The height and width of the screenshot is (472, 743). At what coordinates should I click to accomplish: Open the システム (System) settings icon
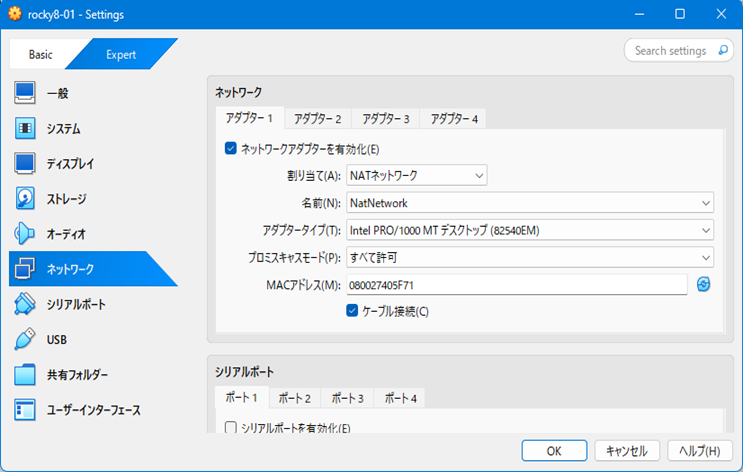25,128
